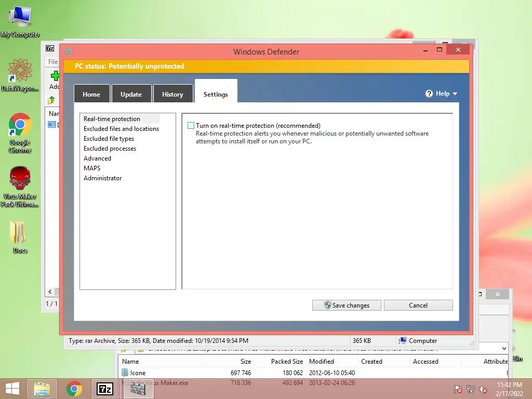Image resolution: width=532 pixels, height=399 pixels.
Task: Enable real-time protection checkbox
Action: [x=191, y=126]
